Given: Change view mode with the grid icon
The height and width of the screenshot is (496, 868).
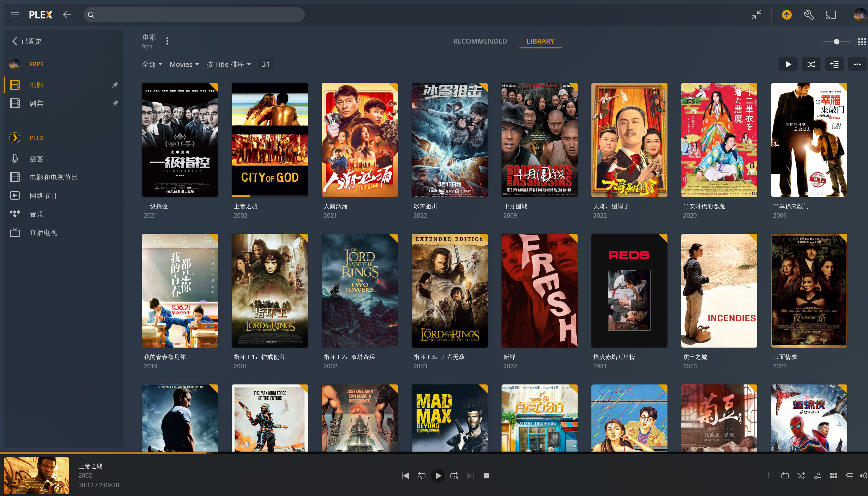Looking at the screenshot, I should 862,41.
